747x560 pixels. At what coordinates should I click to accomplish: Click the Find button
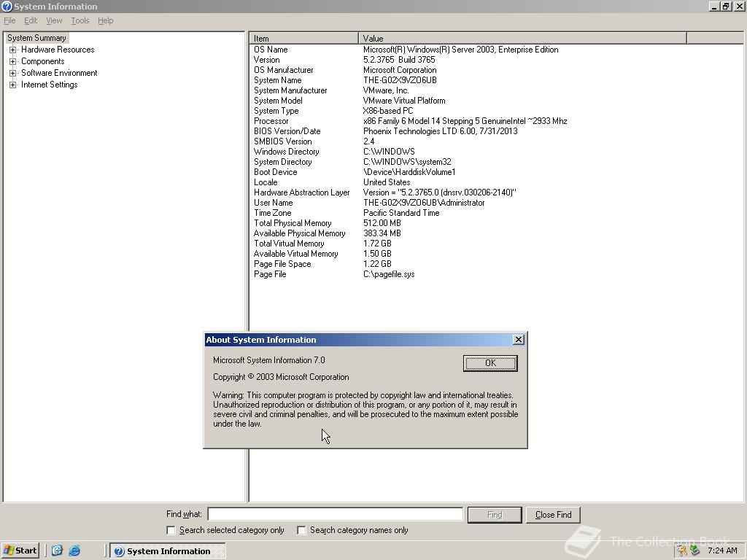(495, 515)
